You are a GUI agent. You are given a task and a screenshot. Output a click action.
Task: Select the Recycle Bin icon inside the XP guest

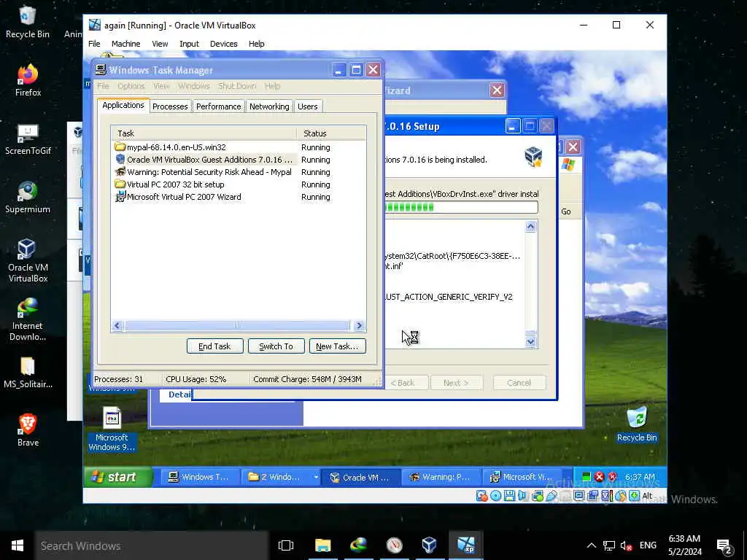pyautogui.click(x=637, y=424)
